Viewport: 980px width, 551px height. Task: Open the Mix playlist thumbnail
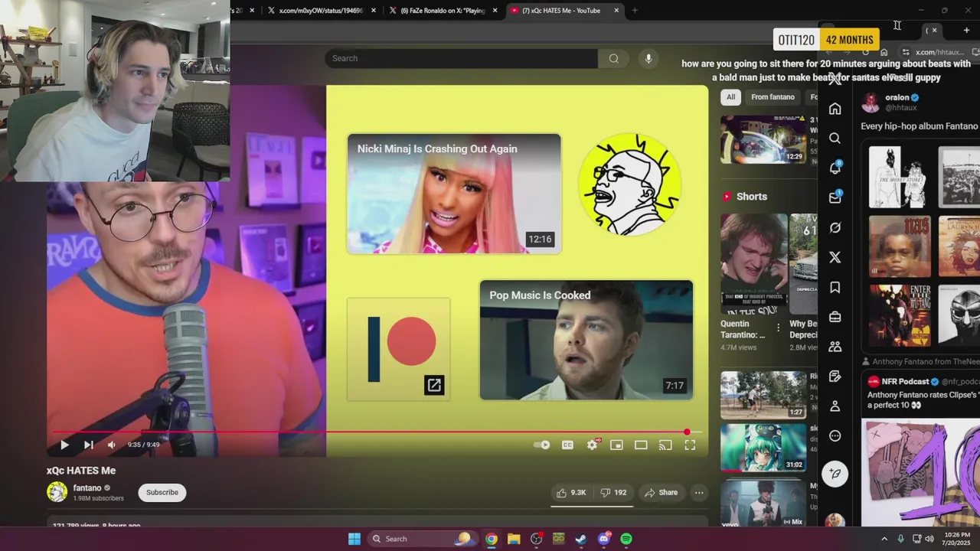(x=763, y=504)
